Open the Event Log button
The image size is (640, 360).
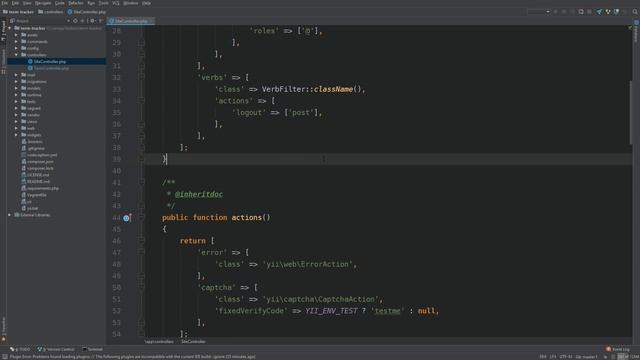tap(618, 349)
